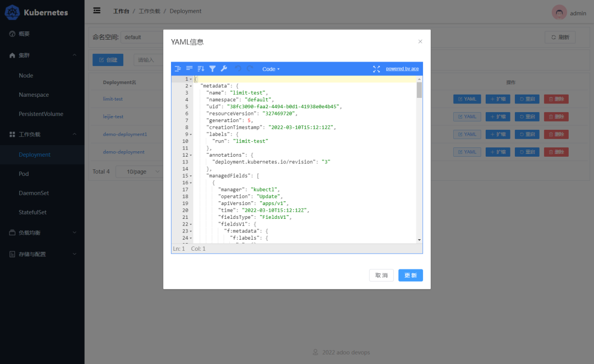The image size is (594, 364).
Task: Collapse the sidebar with the hamburger icon
Action: [x=97, y=10]
